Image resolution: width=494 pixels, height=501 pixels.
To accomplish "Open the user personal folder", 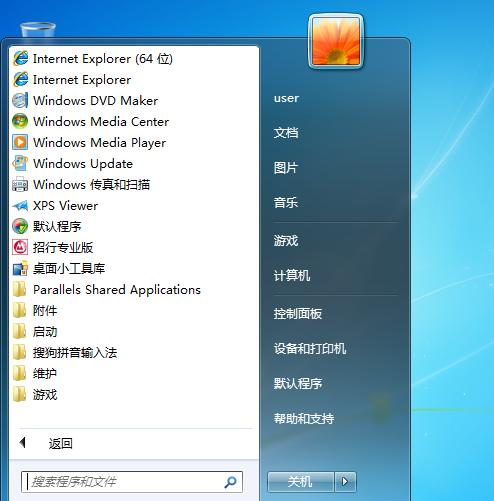I will tap(286, 98).
